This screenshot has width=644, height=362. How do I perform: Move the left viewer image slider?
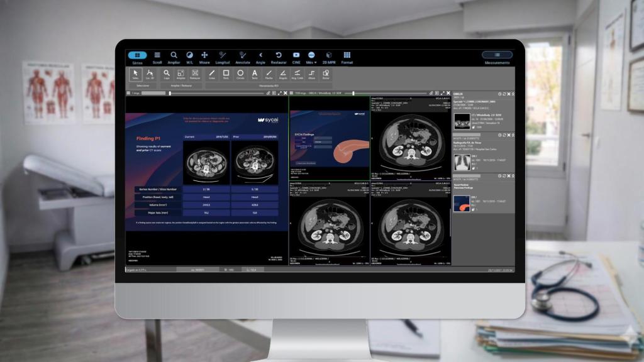(x=170, y=93)
